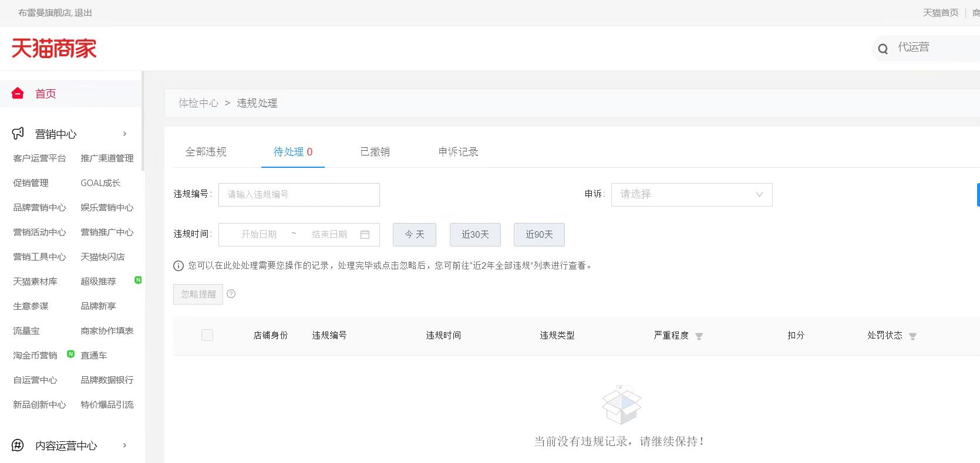
Task: Click the 结束日期 field
Action: click(x=329, y=234)
